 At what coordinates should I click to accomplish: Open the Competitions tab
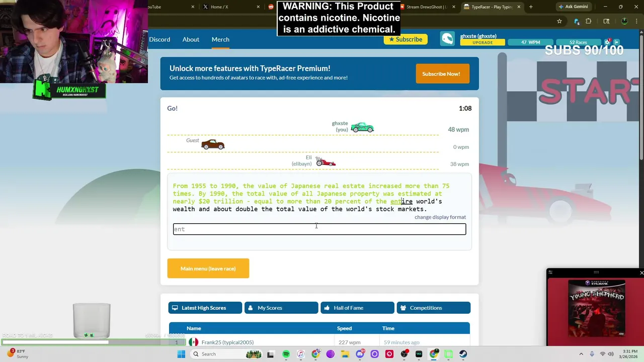point(434,308)
